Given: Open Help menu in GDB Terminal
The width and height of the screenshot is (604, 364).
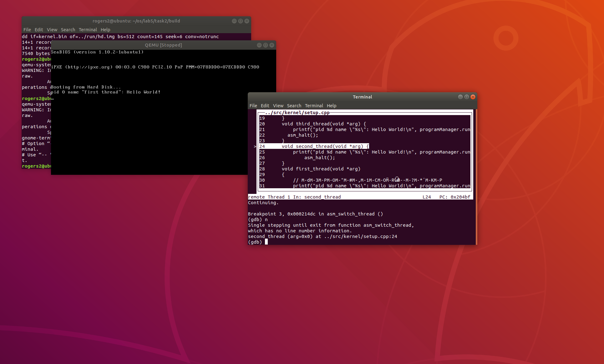Looking at the screenshot, I should 331,106.
